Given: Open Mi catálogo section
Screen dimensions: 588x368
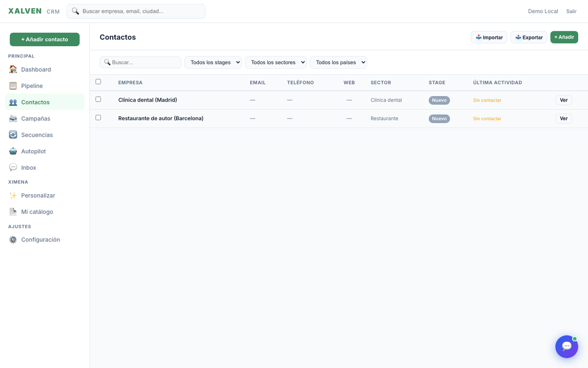Looking at the screenshot, I should [45, 212].
